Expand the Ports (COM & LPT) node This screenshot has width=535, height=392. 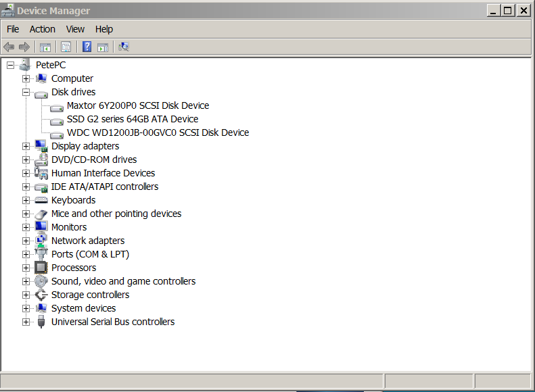pos(26,254)
